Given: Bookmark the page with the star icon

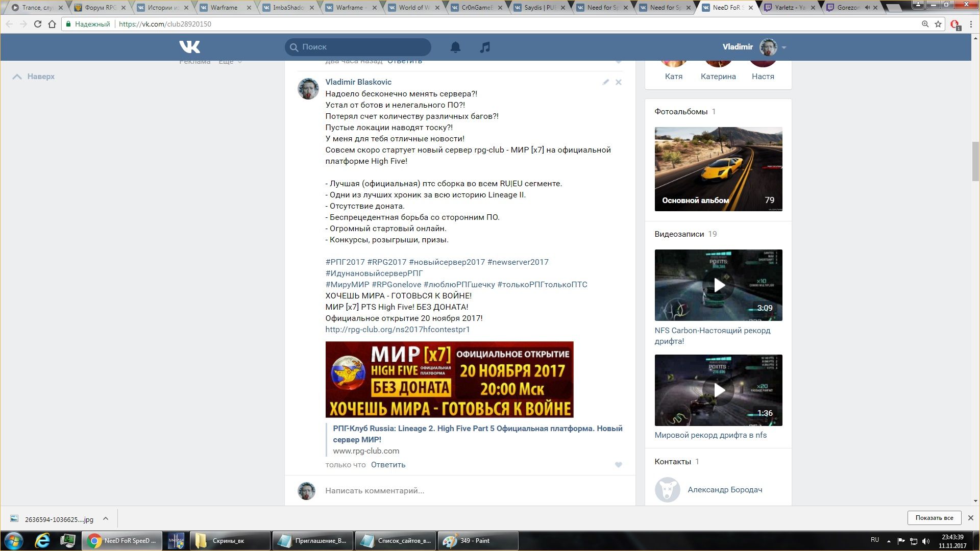Looking at the screenshot, I should click(938, 24).
